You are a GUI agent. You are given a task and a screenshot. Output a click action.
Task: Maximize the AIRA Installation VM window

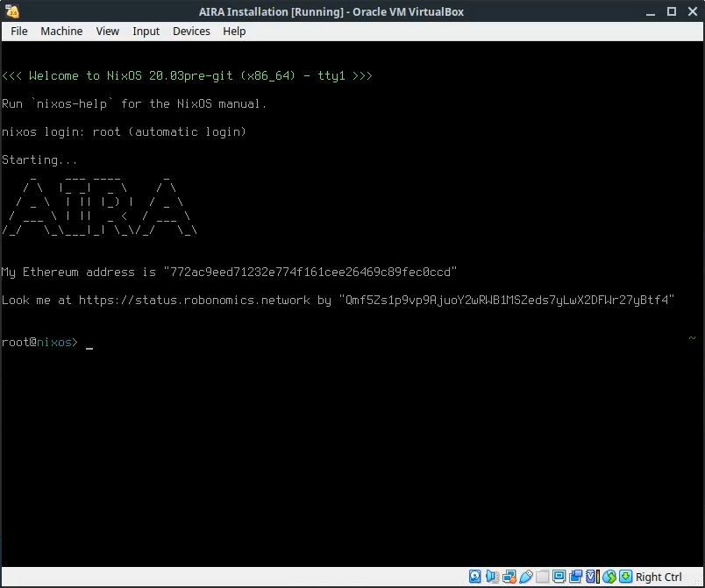point(672,11)
